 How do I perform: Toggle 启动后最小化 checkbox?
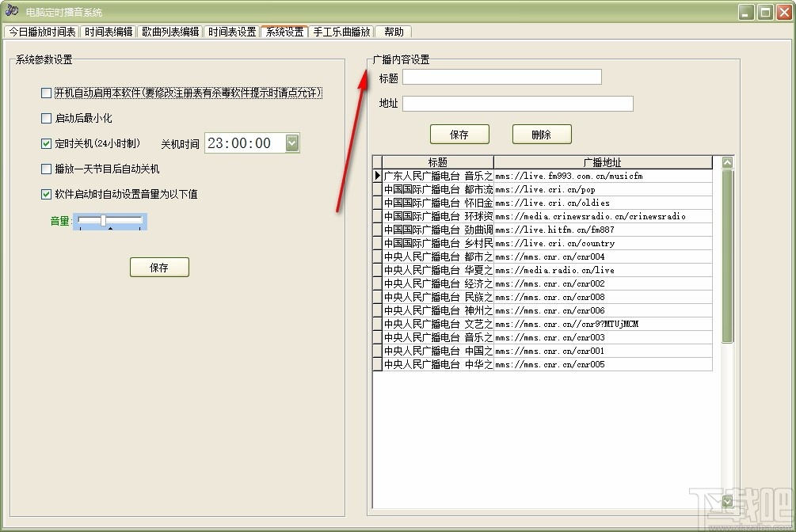pyautogui.click(x=46, y=118)
